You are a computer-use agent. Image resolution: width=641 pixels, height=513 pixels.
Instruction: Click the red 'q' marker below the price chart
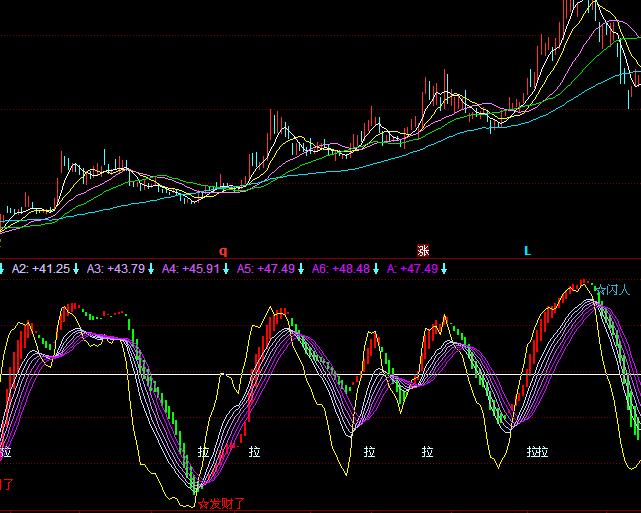223,251
